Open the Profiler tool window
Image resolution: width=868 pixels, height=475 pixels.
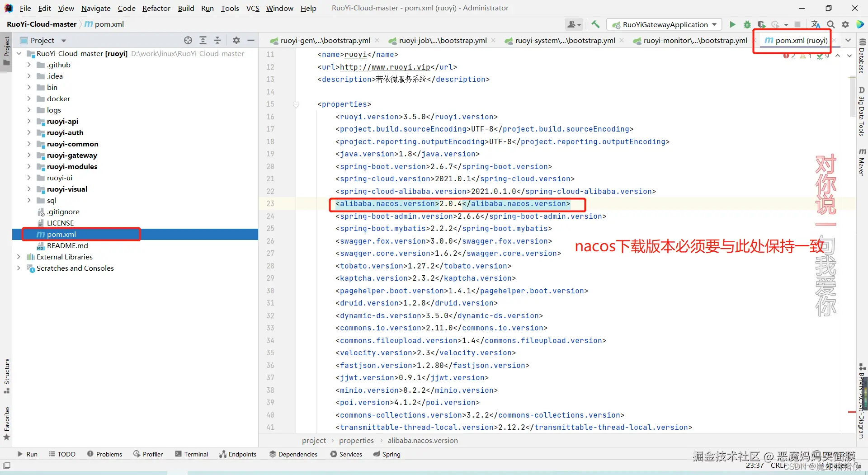coord(148,454)
